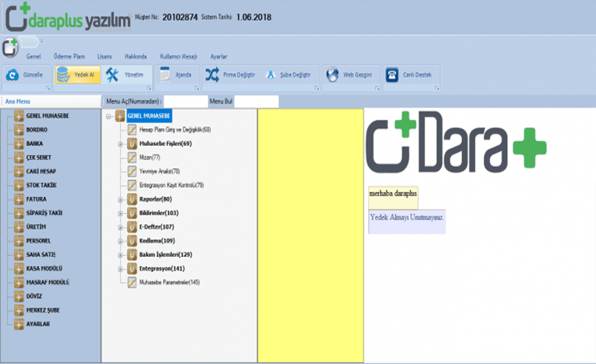Click the Müşteri No value 20102874
596x364 pixels.
(x=180, y=17)
